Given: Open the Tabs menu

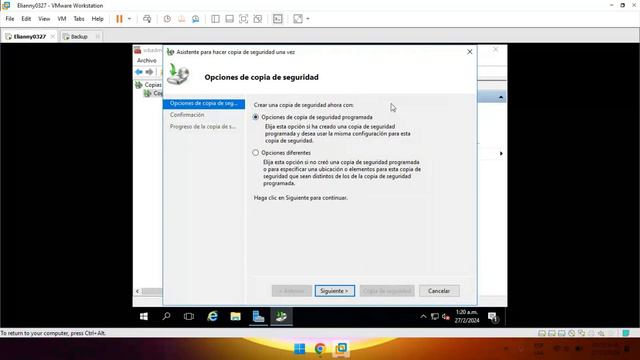Looking at the screenshot, I should pyautogui.click(x=79, y=19).
